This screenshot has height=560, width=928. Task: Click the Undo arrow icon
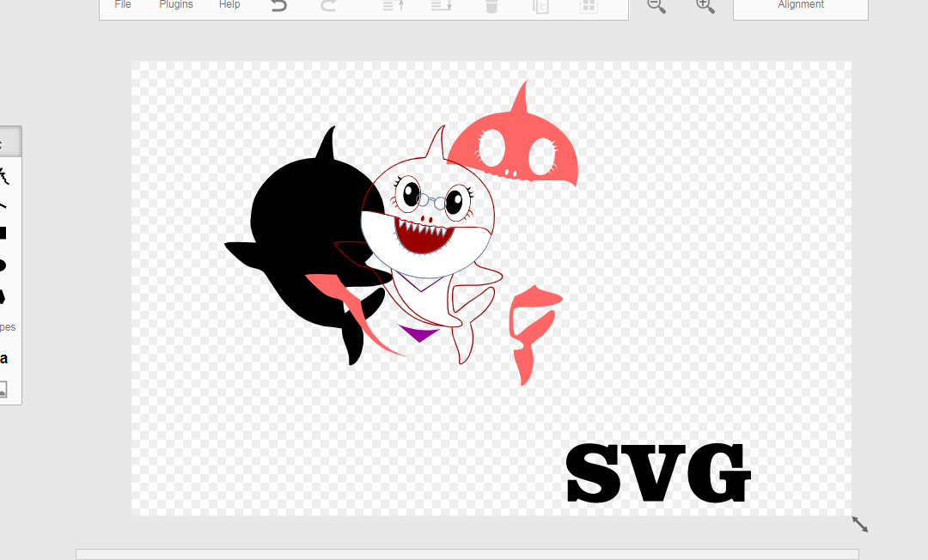click(x=278, y=6)
